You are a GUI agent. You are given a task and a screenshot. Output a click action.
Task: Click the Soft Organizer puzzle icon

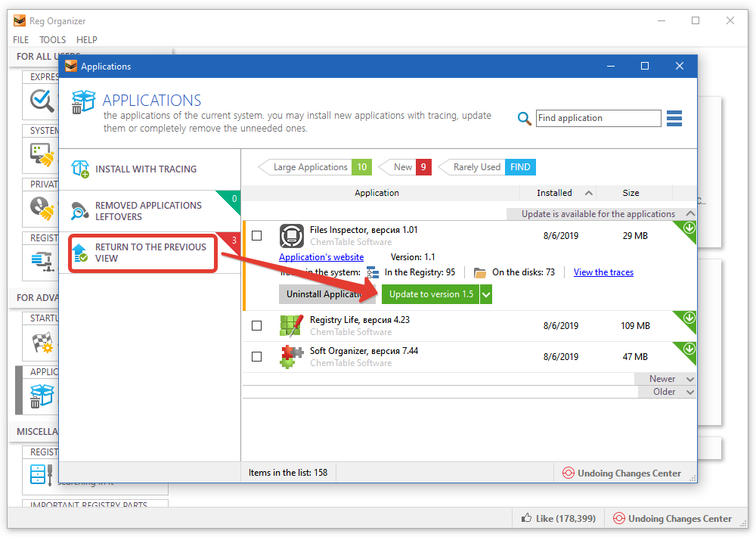click(x=291, y=356)
